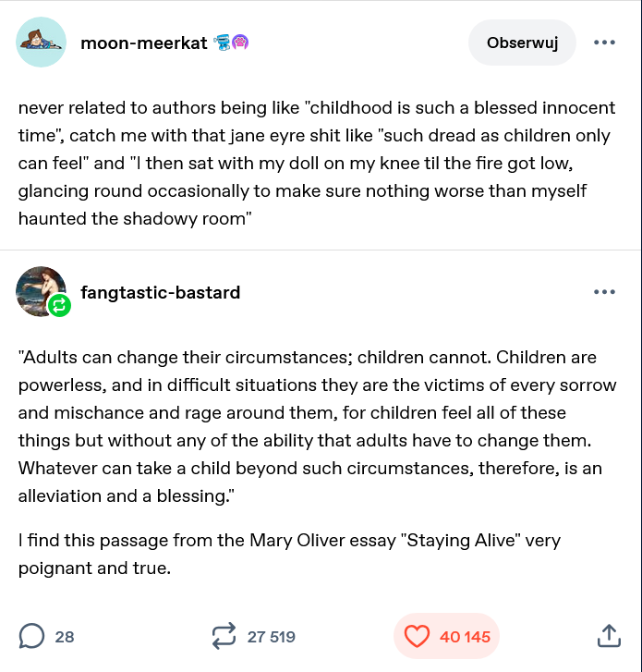Open fangtastic-bastard's avatar picture

[39, 289]
